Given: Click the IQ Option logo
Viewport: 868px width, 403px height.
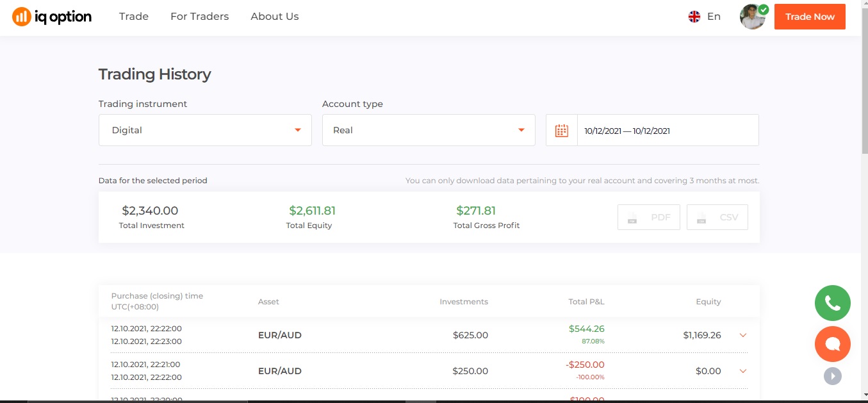Looking at the screenshot, I should pos(52,17).
